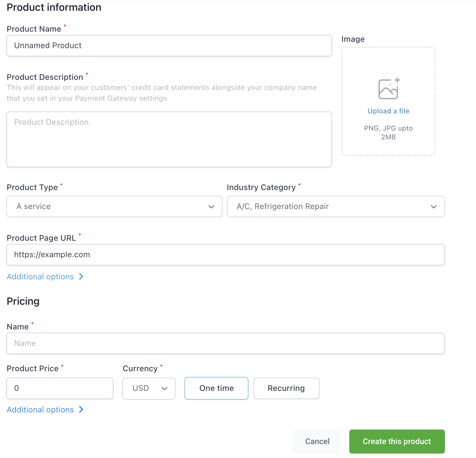Image resolution: width=476 pixels, height=458 pixels.
Task: Click the Product Price field showing 0
Action: point(60,388)
